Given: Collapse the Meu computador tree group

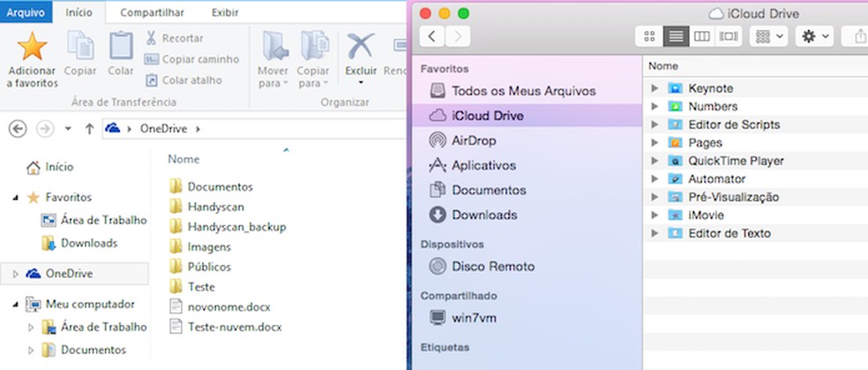Looking at the screenshot, I should (x=15, y=305).
